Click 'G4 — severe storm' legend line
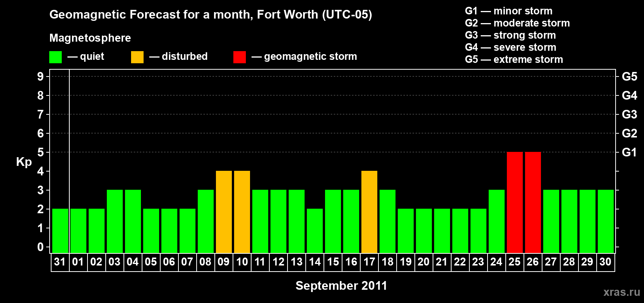Viewport: 644px width, 303px height. point(511,47)
